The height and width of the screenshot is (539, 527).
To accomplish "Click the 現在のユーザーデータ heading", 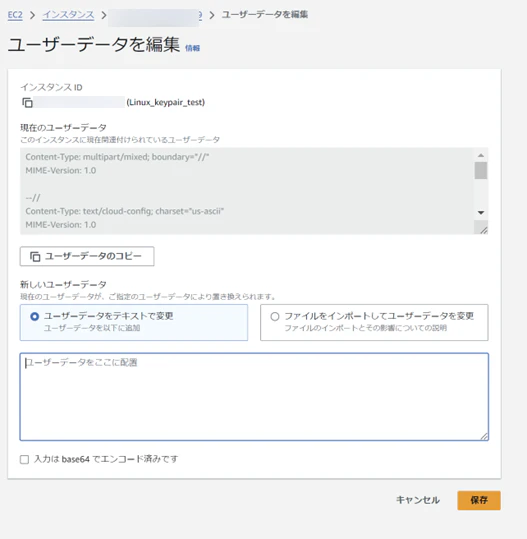I will click(63, 128).
